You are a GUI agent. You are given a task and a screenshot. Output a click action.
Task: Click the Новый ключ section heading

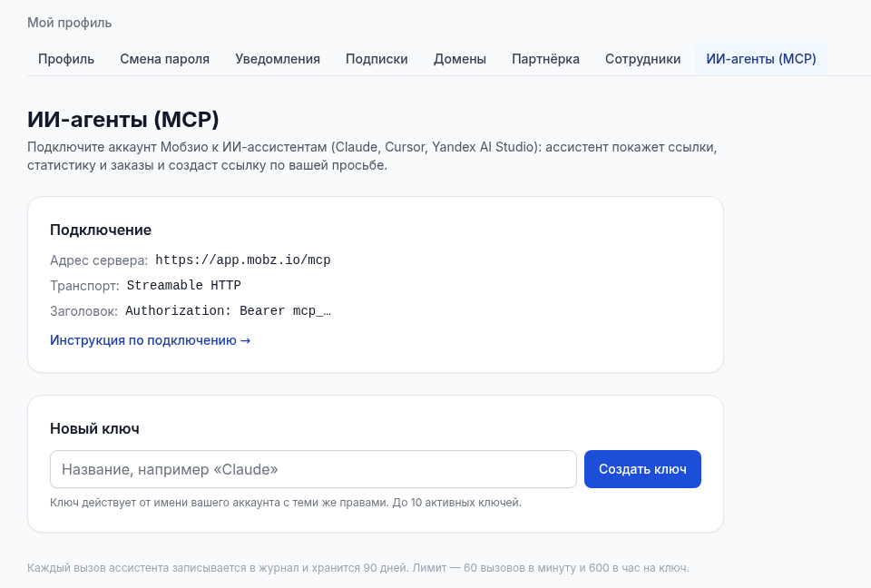point(94,428)
